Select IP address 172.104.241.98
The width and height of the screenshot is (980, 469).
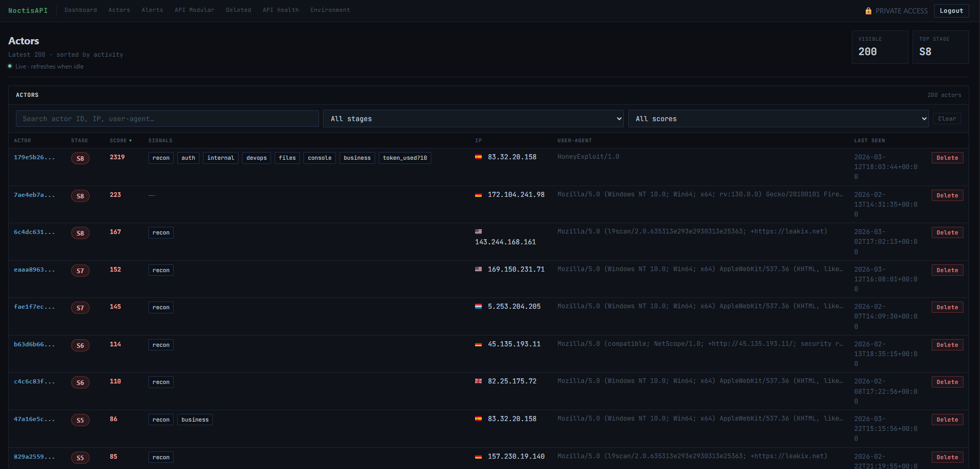(x=516, y=194)
